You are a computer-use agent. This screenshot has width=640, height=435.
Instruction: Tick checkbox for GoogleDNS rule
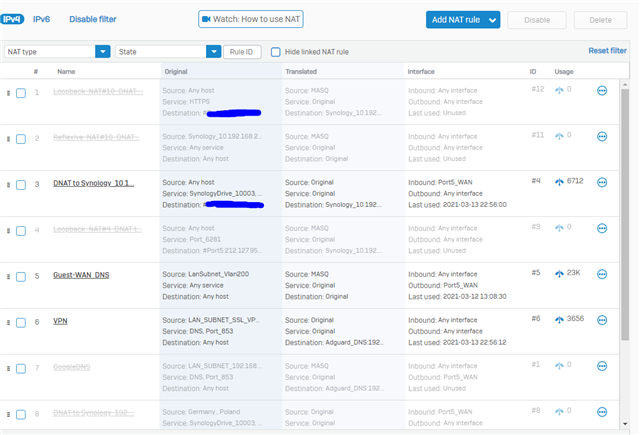pyautogui.click(x=21, y=368)
